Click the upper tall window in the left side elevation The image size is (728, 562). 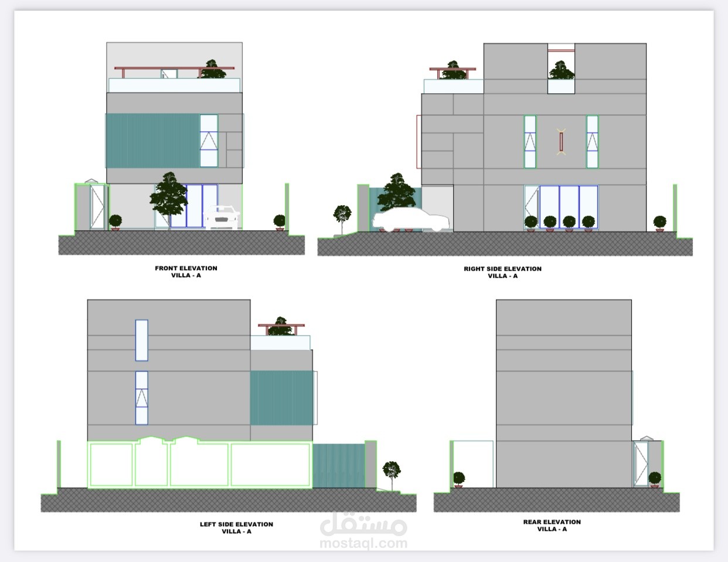pyautogui.click(x=141, y=340)
